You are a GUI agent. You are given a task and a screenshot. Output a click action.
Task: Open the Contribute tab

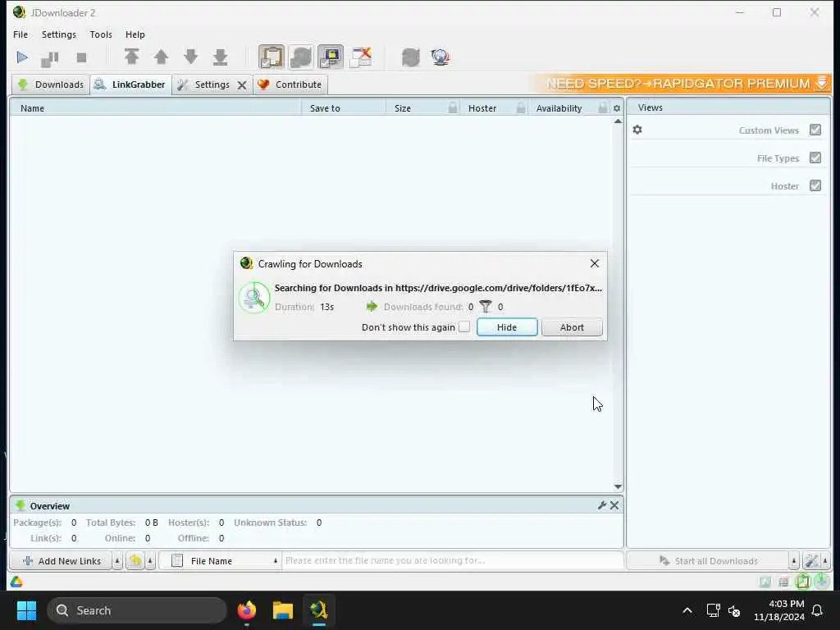click(290, 84)
